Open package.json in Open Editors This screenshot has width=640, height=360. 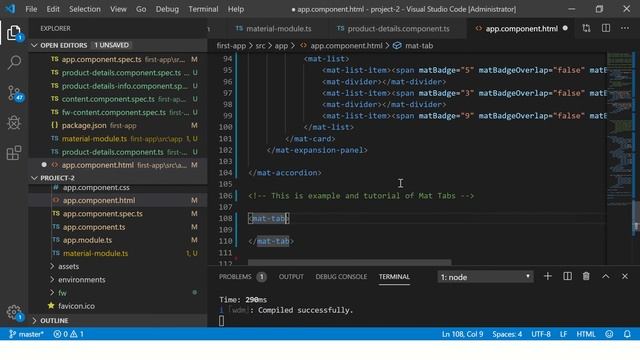coord(118,125)
